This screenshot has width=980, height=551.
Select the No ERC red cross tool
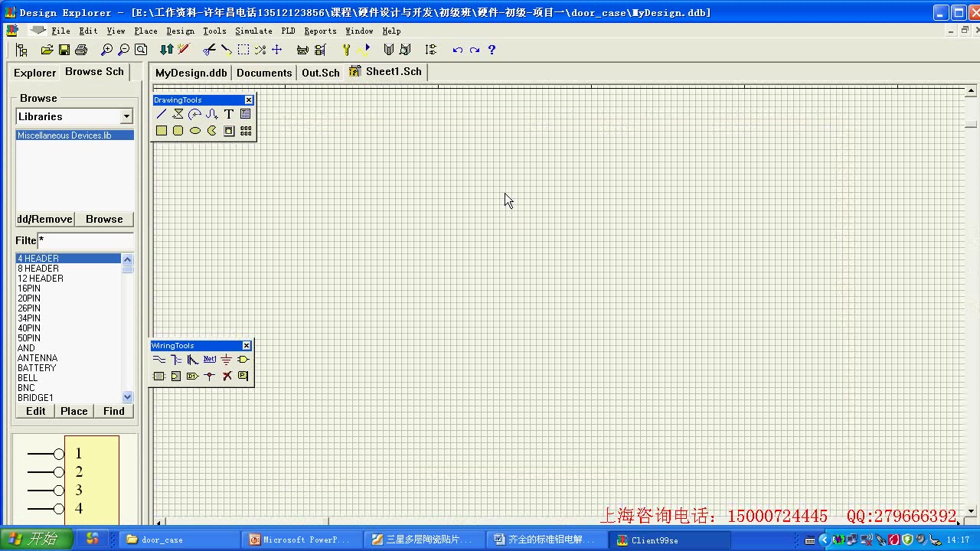point(227,376)
